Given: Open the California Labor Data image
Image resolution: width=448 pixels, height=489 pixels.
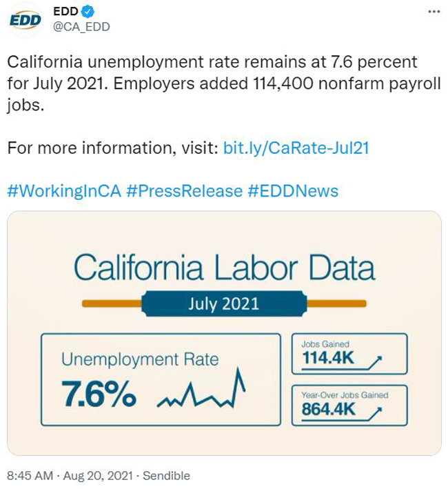Looking at the screenshot, I should (224, 333).
